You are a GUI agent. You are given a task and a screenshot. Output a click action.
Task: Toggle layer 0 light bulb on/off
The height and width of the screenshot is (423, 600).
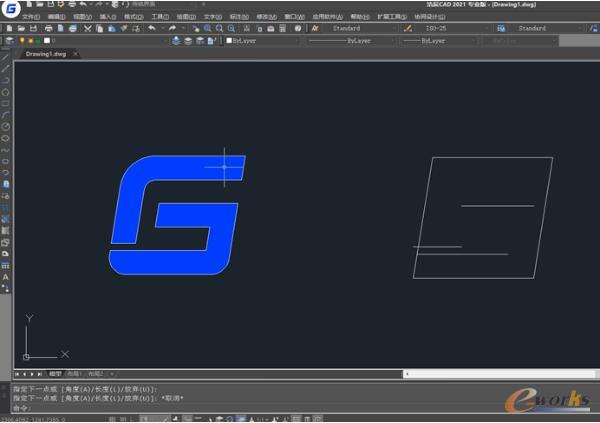(22, 41)
